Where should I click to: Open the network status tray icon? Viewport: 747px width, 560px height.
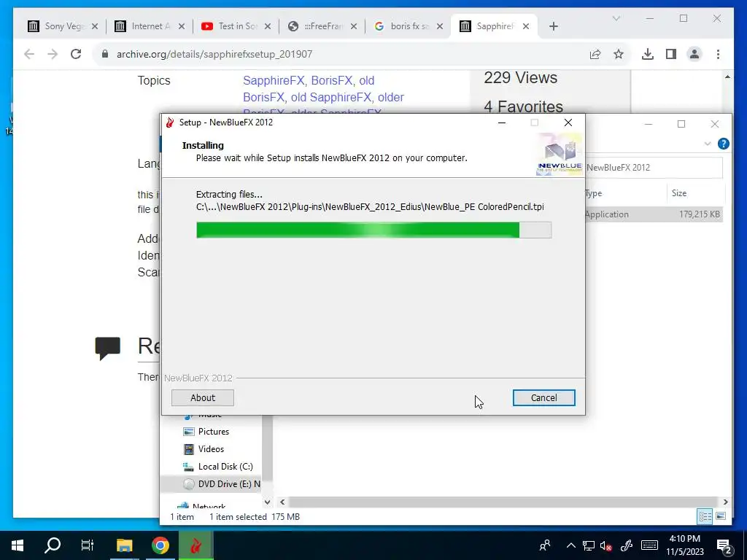(x=589, y=545)
